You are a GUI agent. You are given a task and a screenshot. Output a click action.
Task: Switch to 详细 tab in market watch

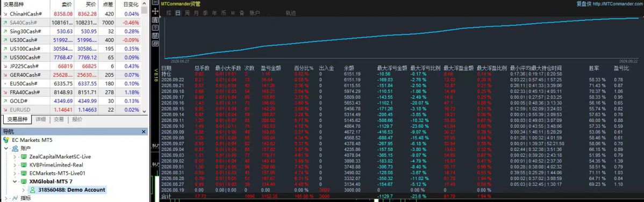point(41,119)
